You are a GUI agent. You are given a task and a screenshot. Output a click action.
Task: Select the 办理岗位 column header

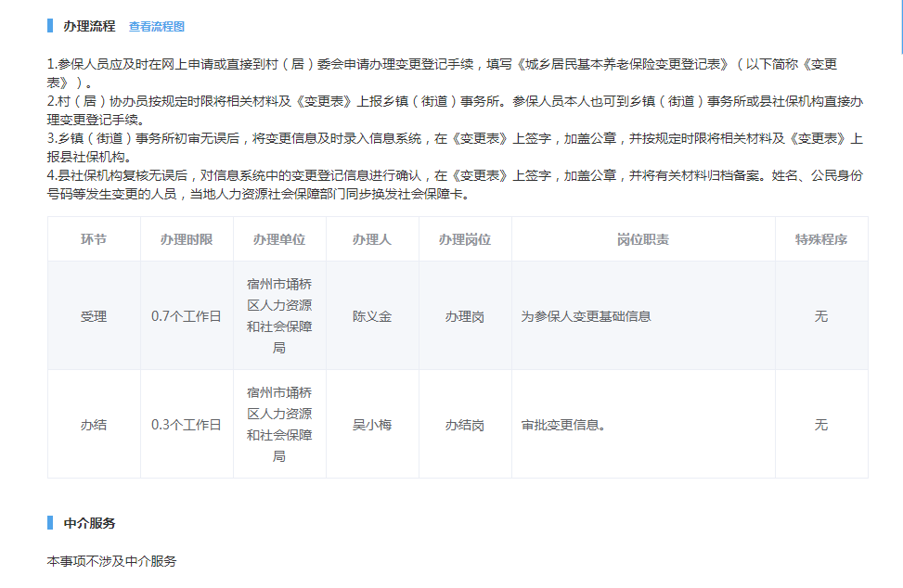coord(465,239)
